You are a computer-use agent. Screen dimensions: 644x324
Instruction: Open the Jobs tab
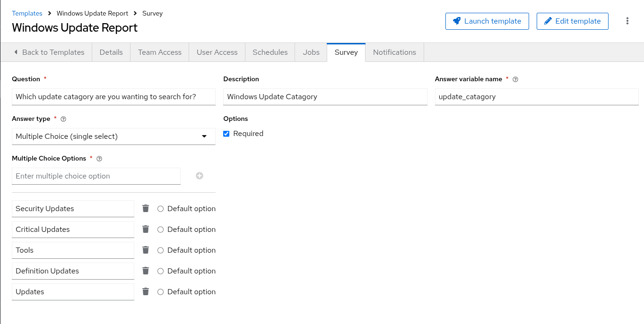(x=311, y=52)
